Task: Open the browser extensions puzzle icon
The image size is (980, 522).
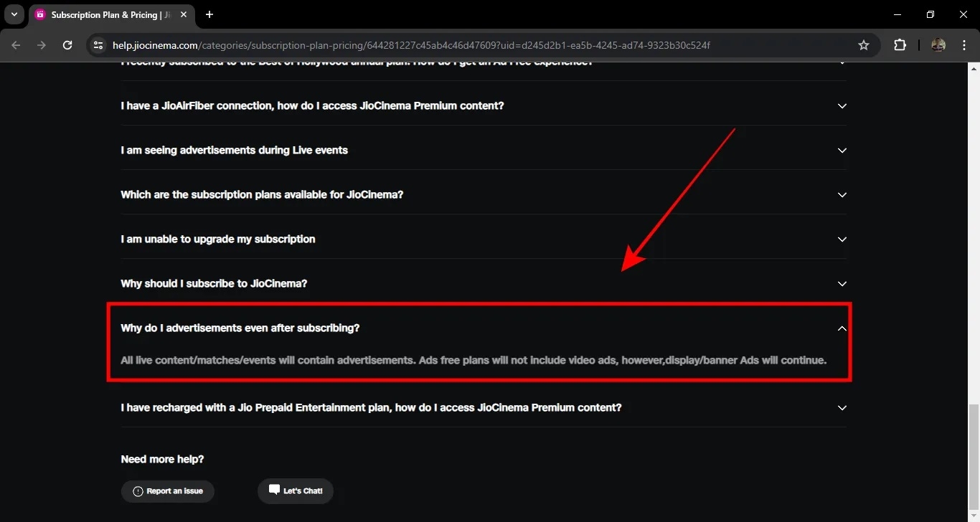Action: [x=900, y=45]
